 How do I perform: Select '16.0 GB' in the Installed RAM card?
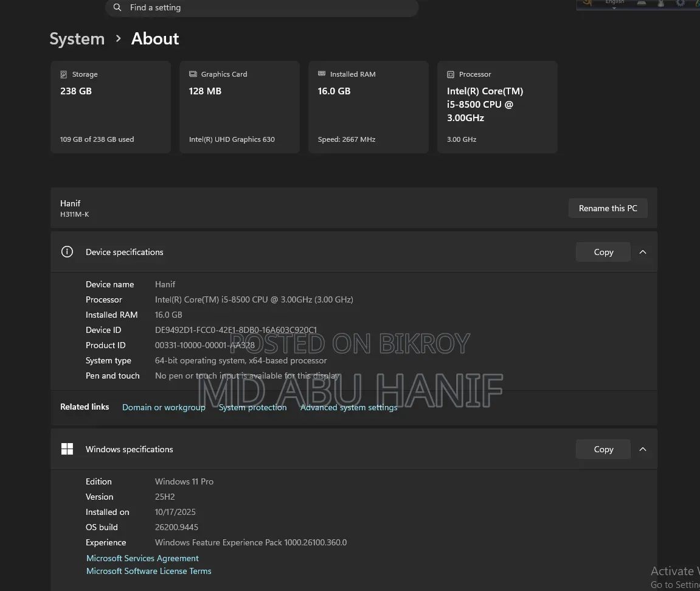(x=334, y=91)
